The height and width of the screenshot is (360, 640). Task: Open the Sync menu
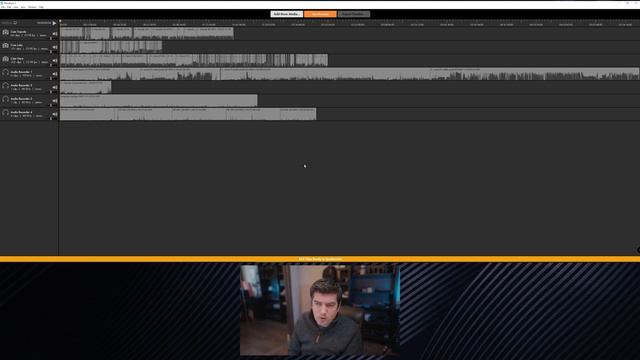[23, 7]
